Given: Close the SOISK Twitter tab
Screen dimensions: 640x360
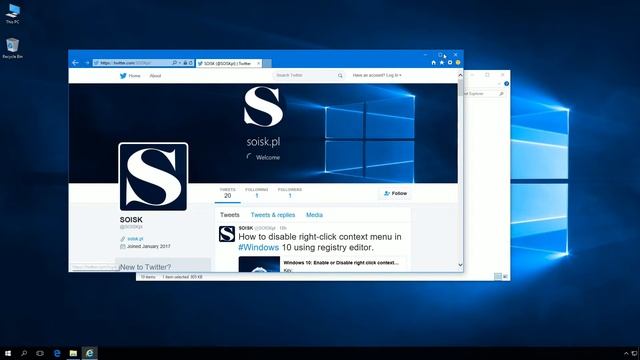Looking at the screenshot, I should 258,63.
